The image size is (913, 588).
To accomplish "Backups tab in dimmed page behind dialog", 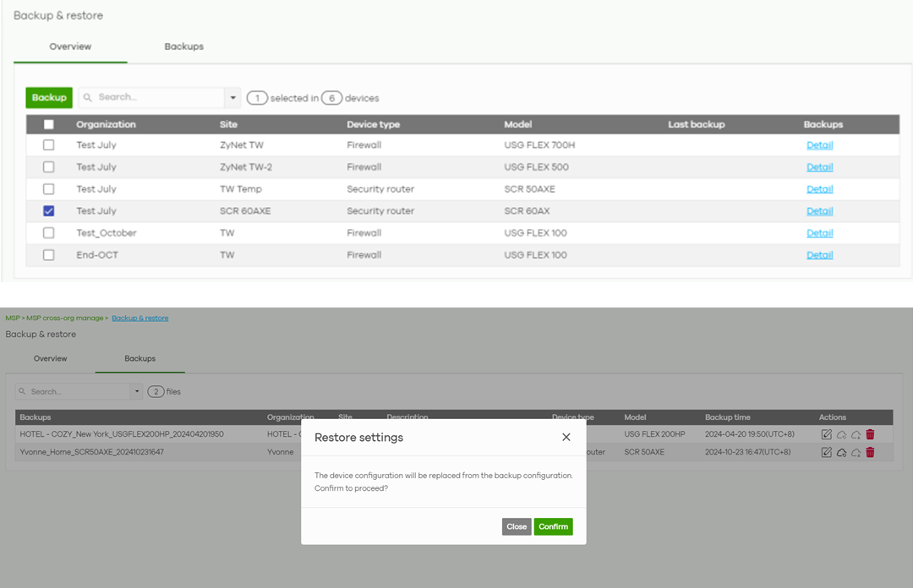I will pos(139,358).
